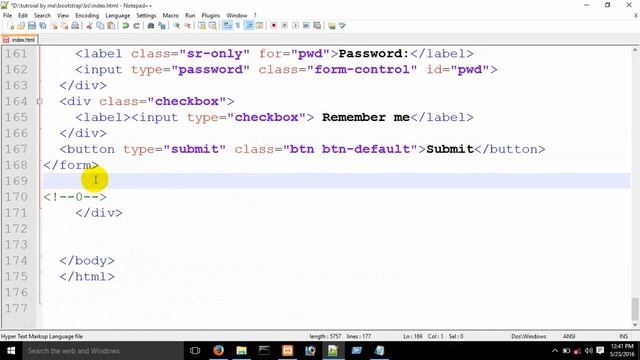Click 'Dos\Windows' in the status bar
This screenshot has width=640, height=360.
pos(529,336)
